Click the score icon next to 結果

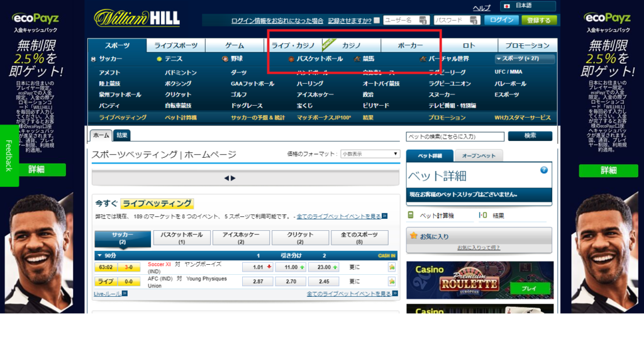(x=483, y=215)
